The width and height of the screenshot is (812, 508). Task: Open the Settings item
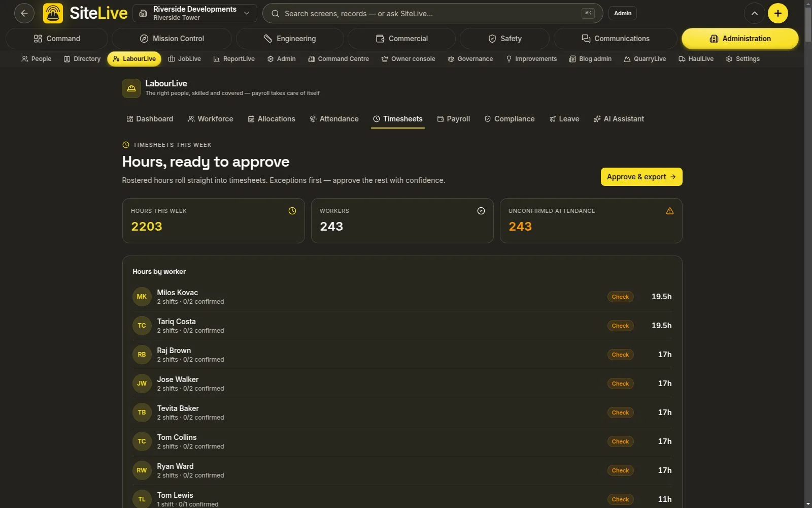coord(743,59)
